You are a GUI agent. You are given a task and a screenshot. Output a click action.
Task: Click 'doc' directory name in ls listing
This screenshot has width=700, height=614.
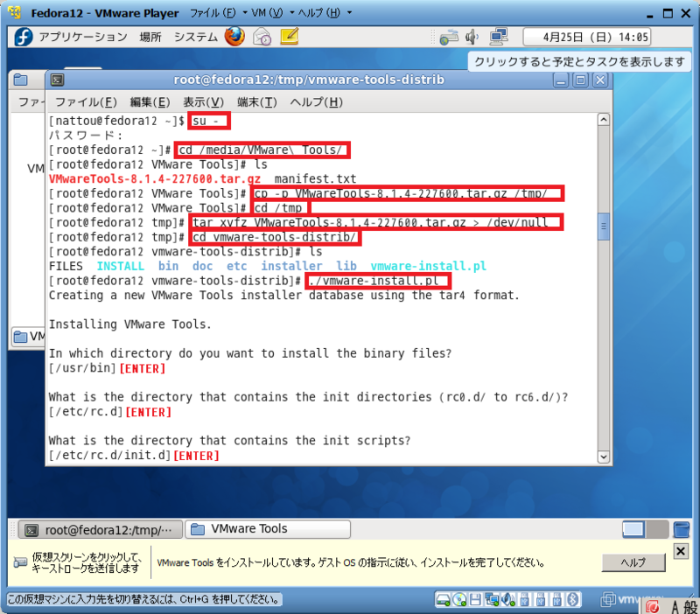202,266
